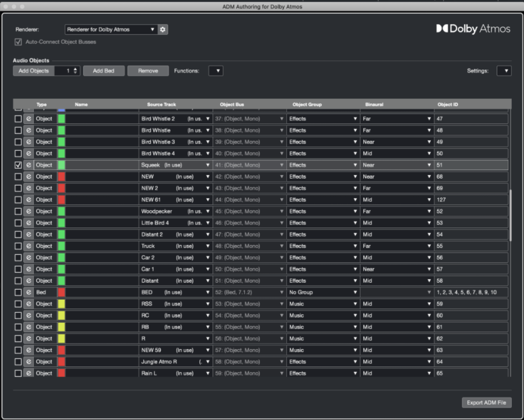
Task: Click the edit icon for Woodpecker row
Action: 29,211
